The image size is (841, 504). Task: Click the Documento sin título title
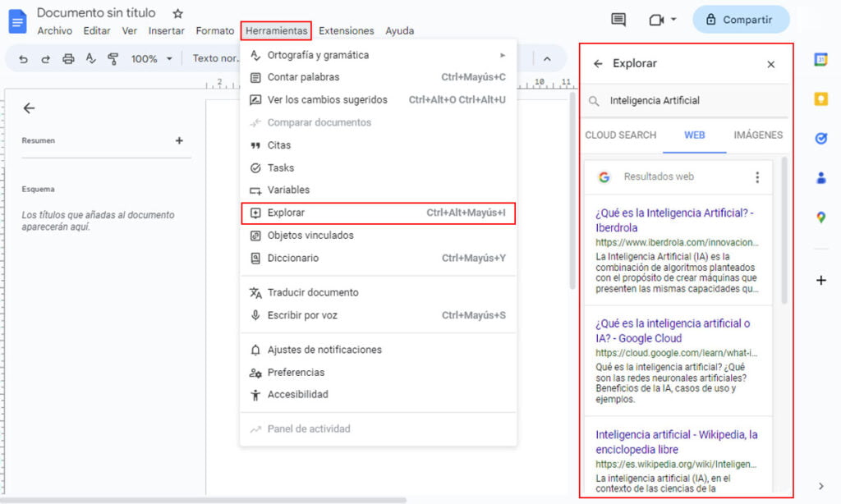click(96, 13)
